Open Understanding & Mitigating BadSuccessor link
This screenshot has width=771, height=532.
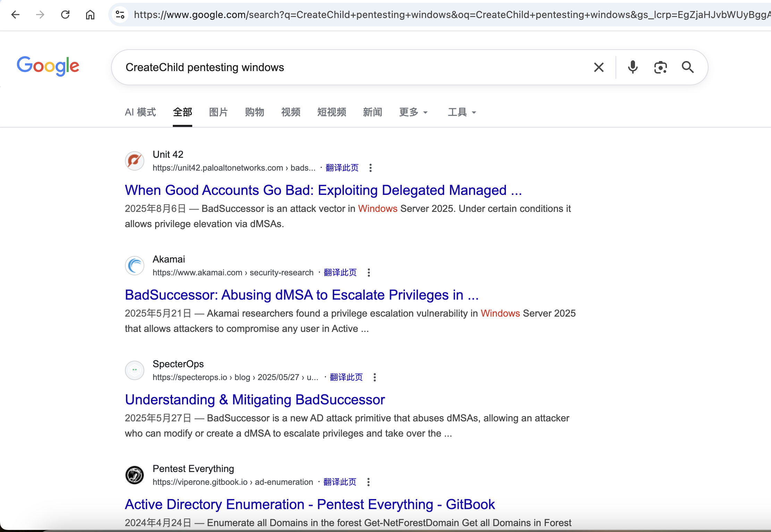click(x=255, y=400)
